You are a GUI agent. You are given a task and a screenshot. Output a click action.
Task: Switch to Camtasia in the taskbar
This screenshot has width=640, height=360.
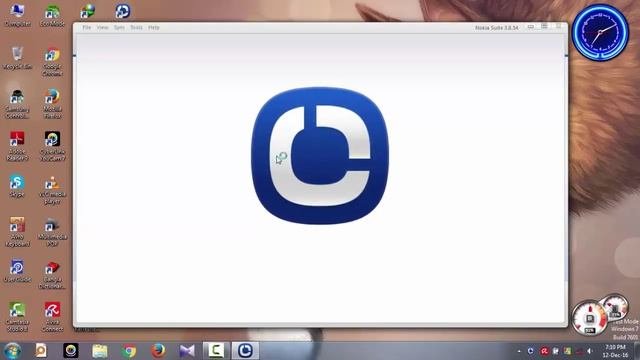point(216,351)
